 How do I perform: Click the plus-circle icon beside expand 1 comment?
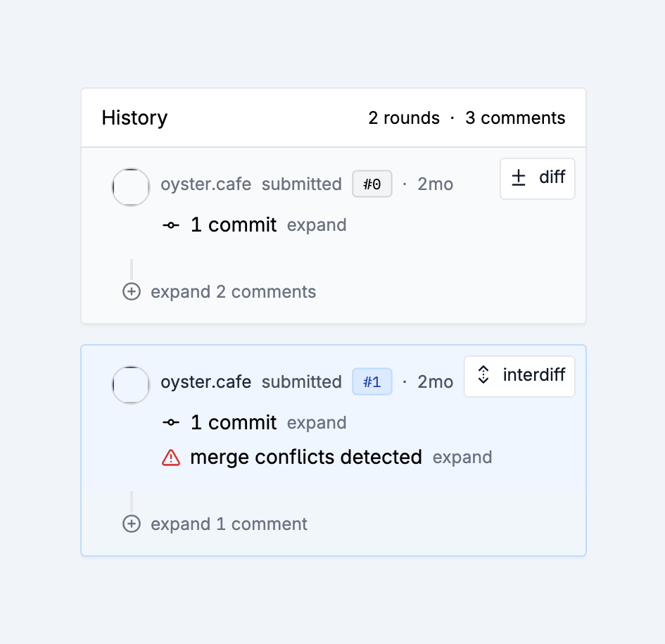tap(132, 523)
